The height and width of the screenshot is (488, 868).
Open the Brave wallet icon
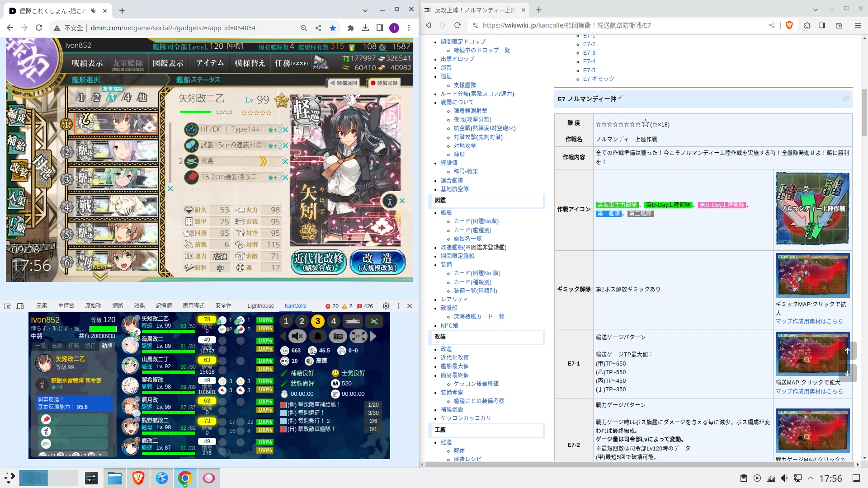coord(839,25)
